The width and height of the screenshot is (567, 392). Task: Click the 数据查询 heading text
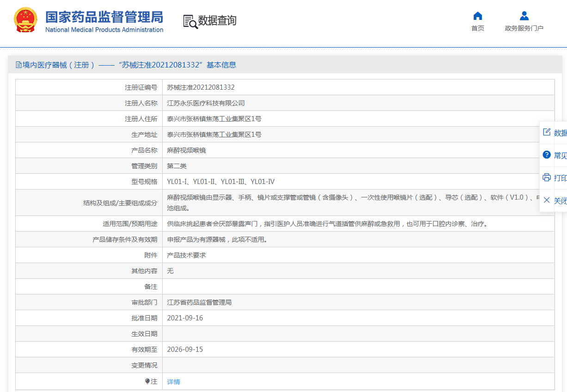[217, 21]
